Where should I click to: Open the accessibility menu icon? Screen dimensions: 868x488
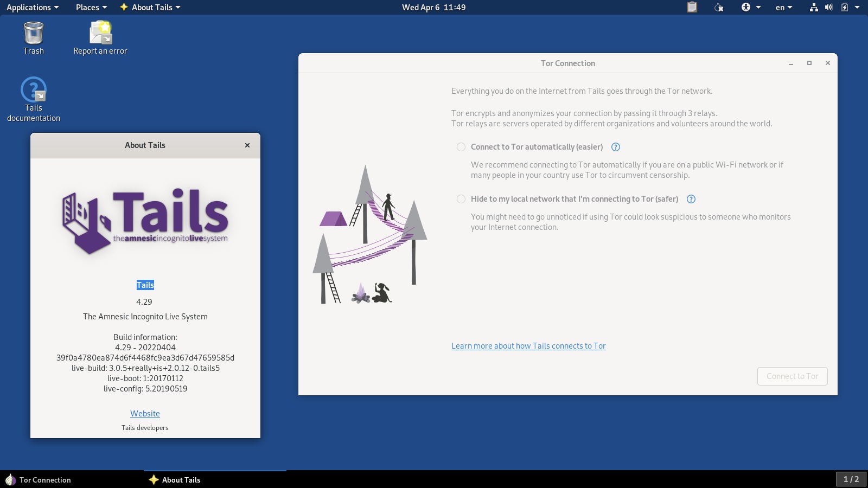[x=746, y=7]
